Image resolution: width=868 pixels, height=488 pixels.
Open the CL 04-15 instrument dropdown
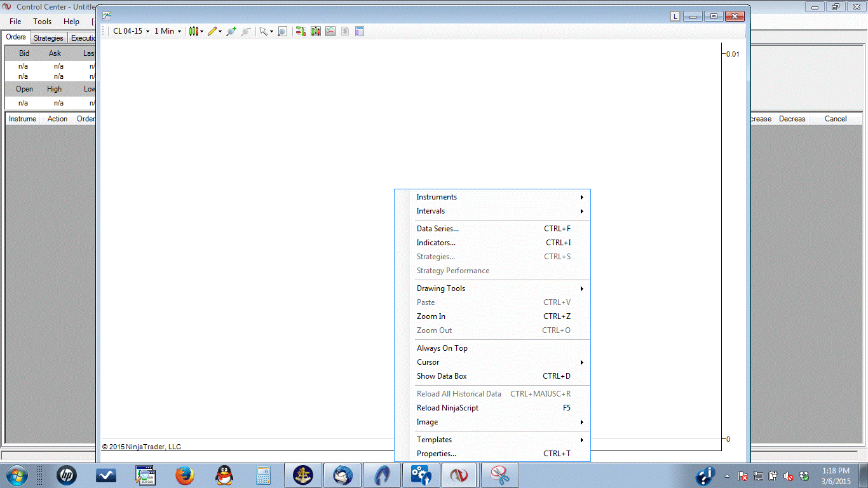(131, 31)
